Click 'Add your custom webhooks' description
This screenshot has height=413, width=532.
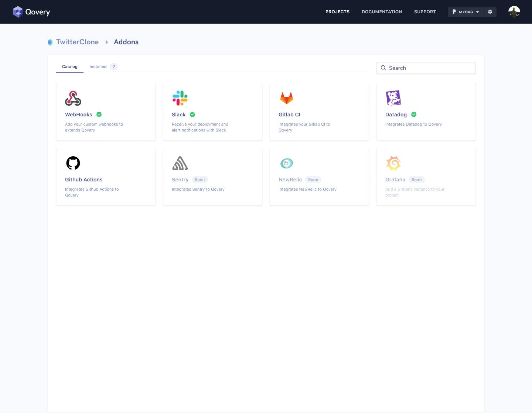(94, 127)
